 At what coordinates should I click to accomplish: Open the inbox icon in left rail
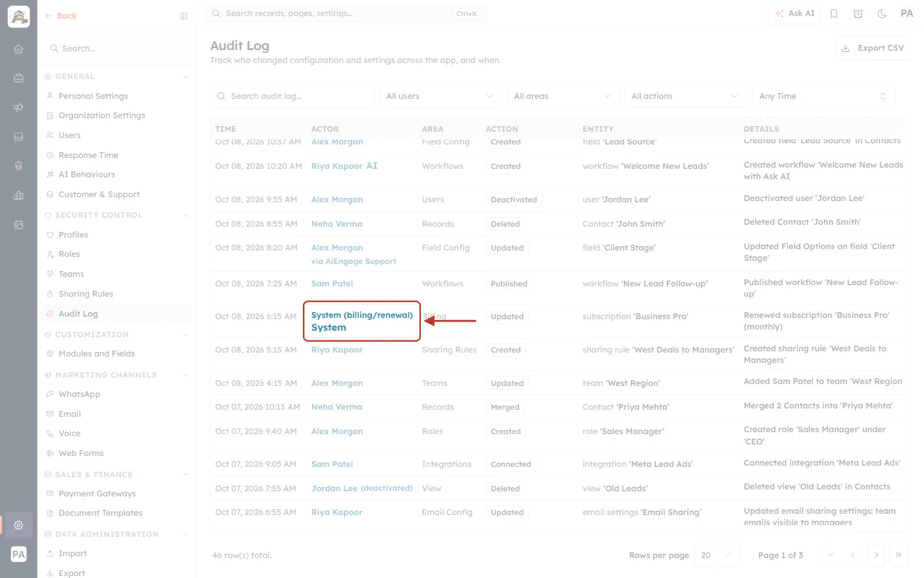[19, 137]
